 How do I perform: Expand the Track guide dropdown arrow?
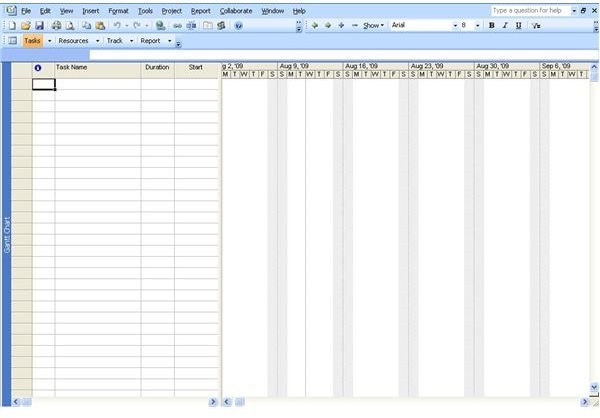coord(131,41)
